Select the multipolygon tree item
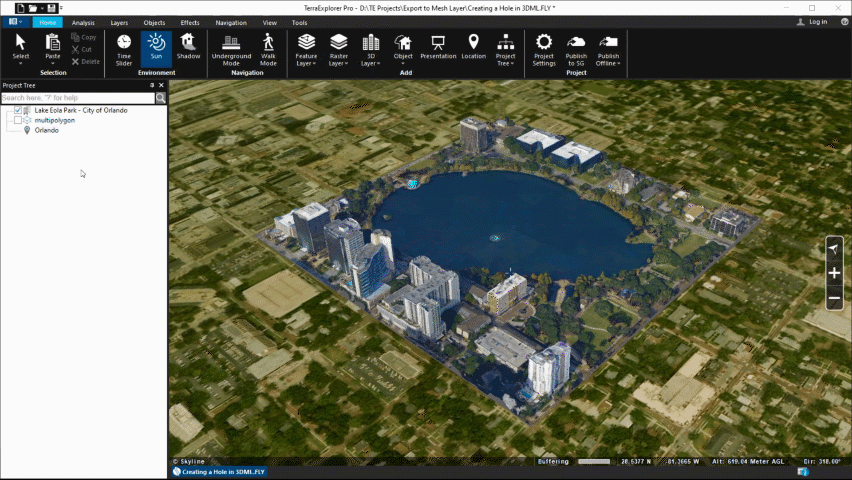This screenshot has width=852, height=480. click(x=55, y=120)
